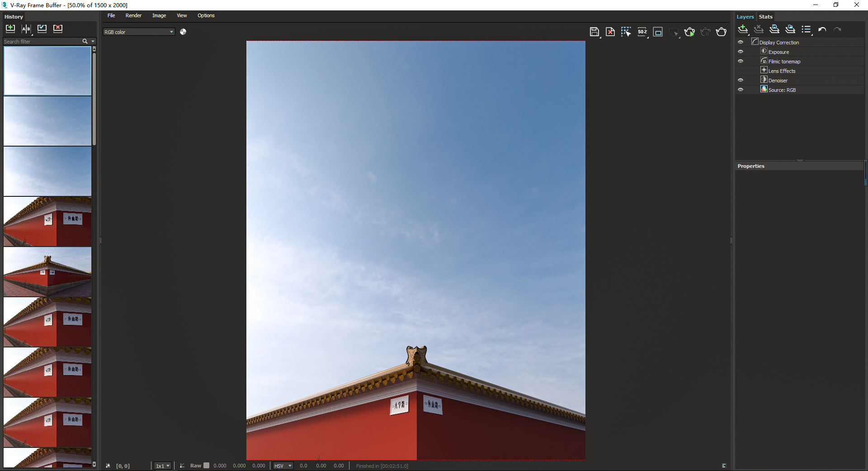Screen dimensions: 868x471
Task: Open the A/B compare tool
Action: [x=26, y=29]
